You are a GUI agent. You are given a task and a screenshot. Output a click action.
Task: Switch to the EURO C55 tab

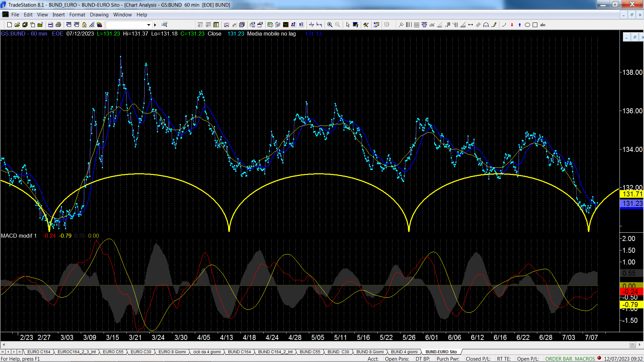point(113,352)
